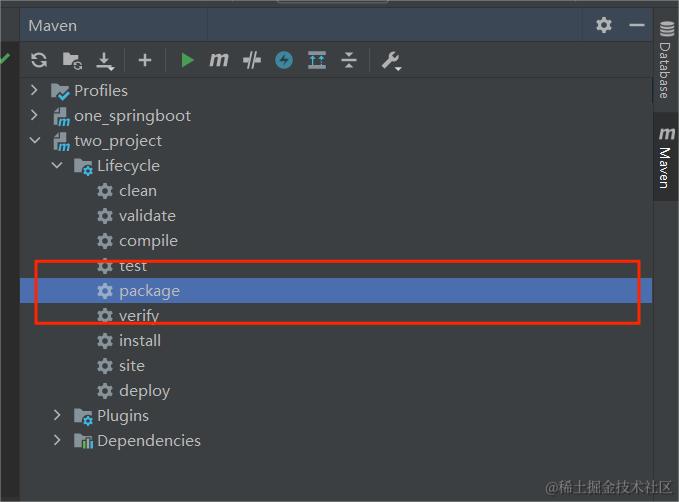Image resolution: width=679 pixels, height=502 pixels.
Task: Add Maven projects with plus icon
Action: [x=145, y=60]
